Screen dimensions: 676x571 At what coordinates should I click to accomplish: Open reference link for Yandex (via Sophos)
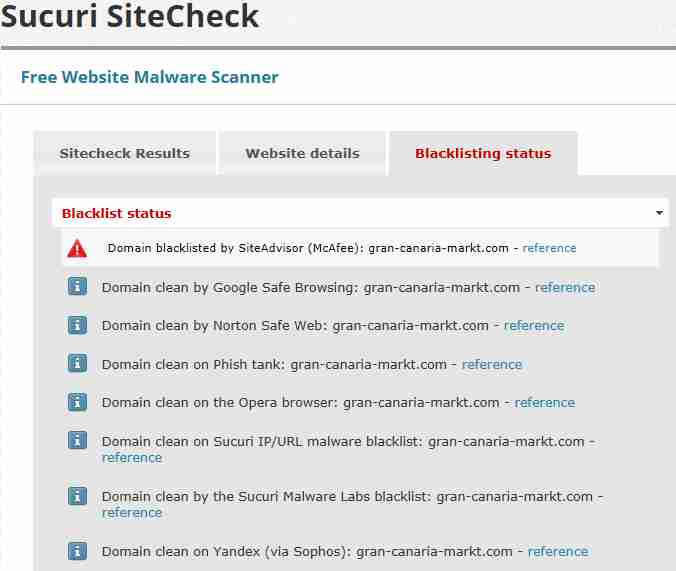pyautogui.click(x=558, y=551)
